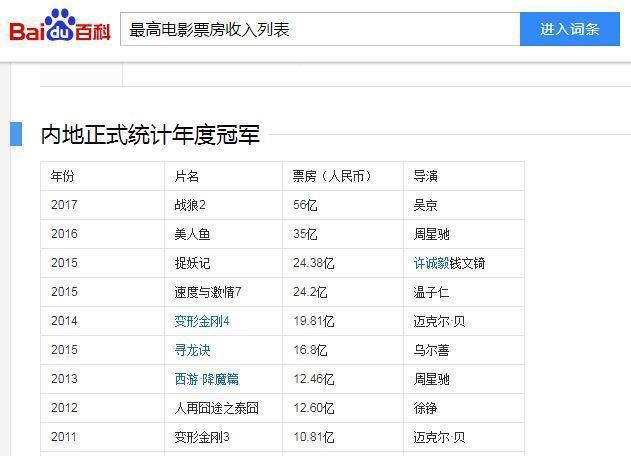Viewport: 631px width, 456px height.
Task: Select the year 2015 in the 速度与激情7 row
Action: pyautogui.click(x=103, y=292)
